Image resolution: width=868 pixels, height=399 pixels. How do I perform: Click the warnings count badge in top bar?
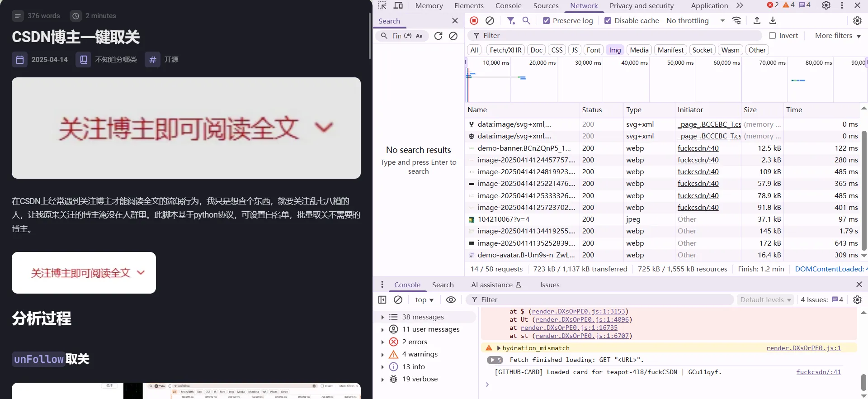point(788,5)
